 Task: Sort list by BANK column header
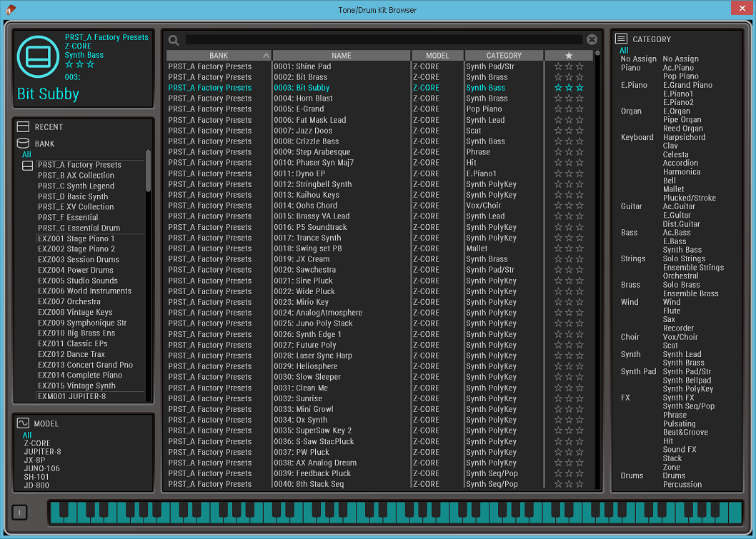click(219, 56)
